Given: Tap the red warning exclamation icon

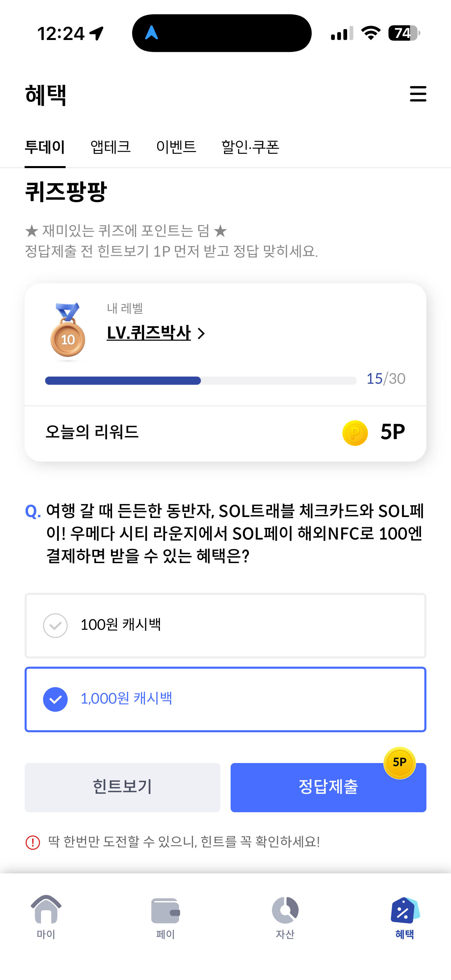Looking at the screenshot, I should 33,842.
